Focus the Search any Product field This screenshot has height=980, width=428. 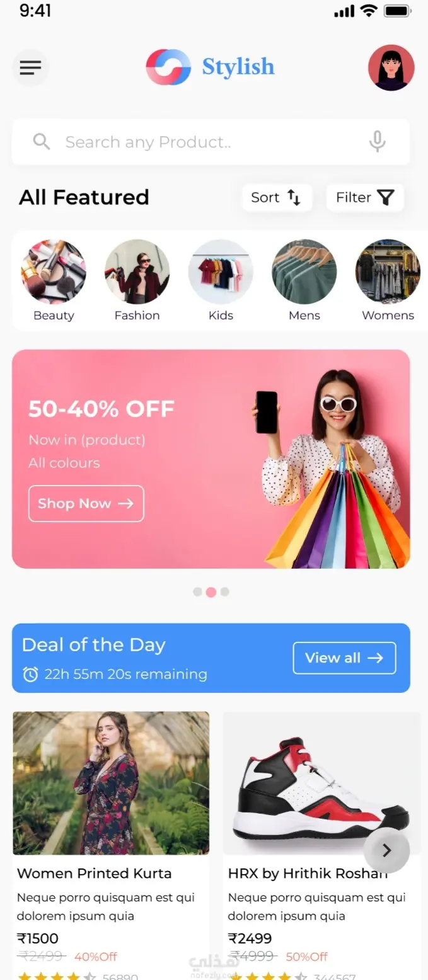[x=211, y=142]
